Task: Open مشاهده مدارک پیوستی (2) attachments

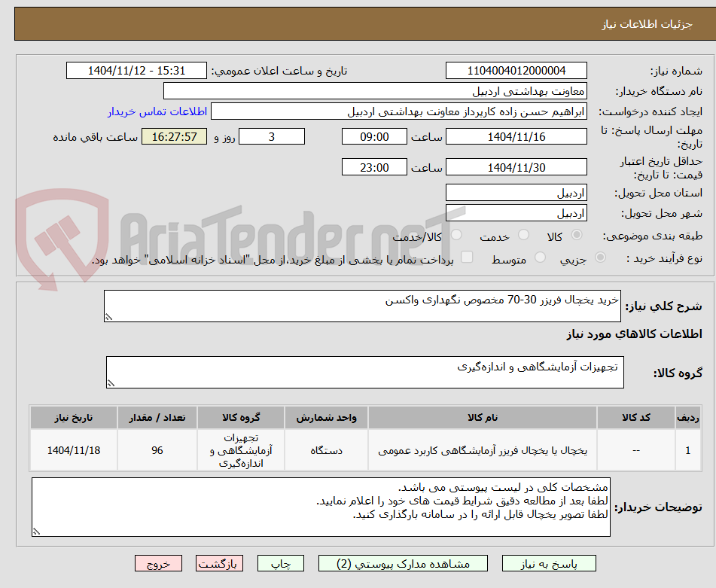Action: point(403,564)
